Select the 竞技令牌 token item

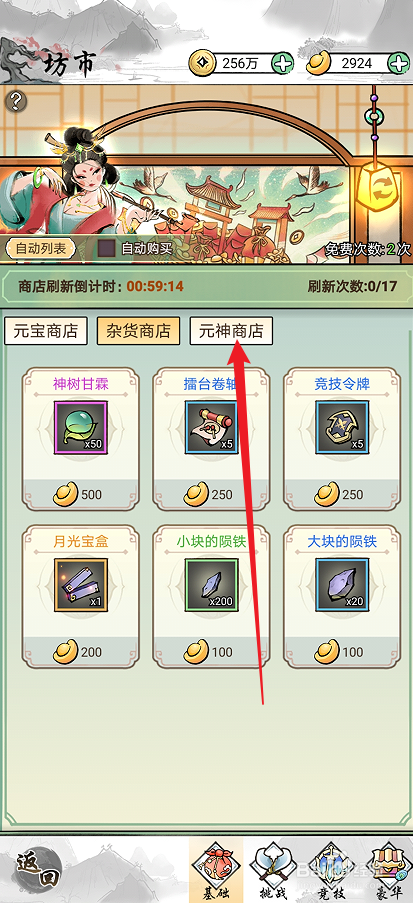click(342, 427)
